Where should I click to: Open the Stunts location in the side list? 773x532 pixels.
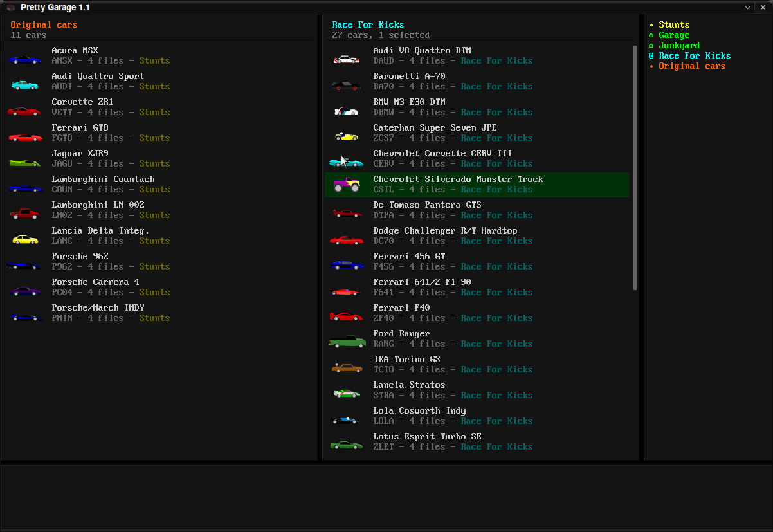[673, 25]
